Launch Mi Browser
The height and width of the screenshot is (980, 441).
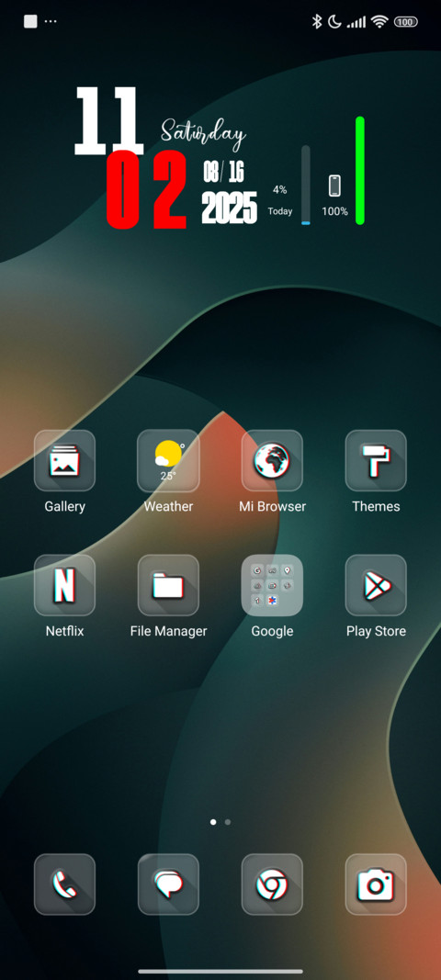click(x=272, y=461)
